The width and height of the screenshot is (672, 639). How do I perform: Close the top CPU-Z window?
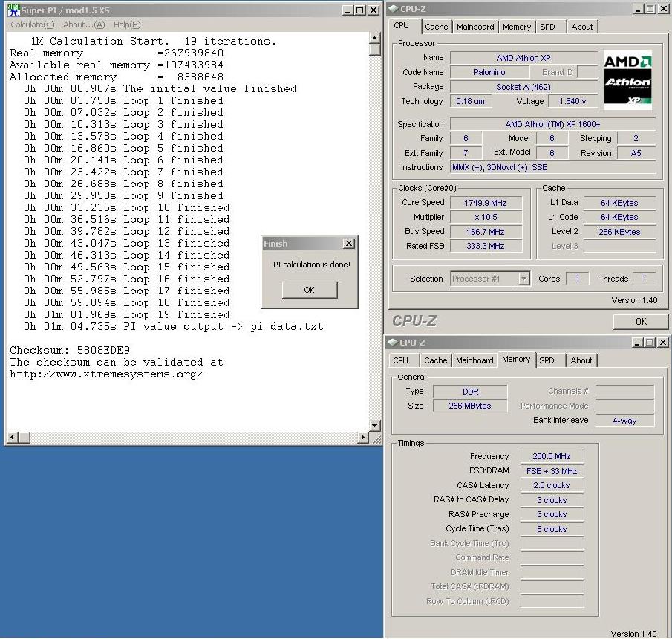[663, 9]
